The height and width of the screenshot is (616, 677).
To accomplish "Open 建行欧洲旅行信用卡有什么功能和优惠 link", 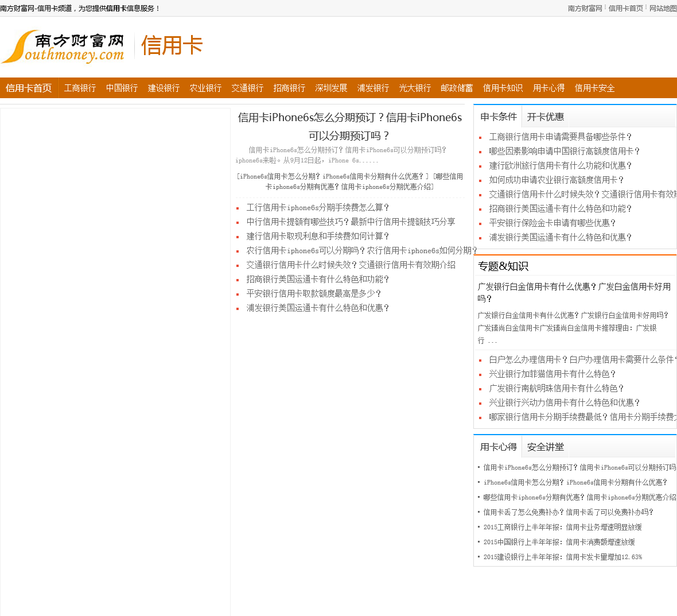I will pos(561,165).
